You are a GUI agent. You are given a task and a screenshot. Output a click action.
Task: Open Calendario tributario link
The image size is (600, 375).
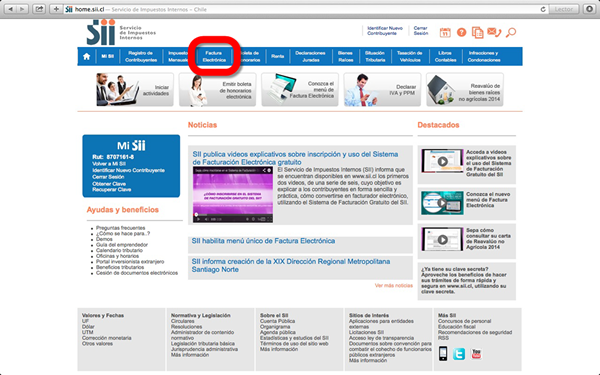119,250
